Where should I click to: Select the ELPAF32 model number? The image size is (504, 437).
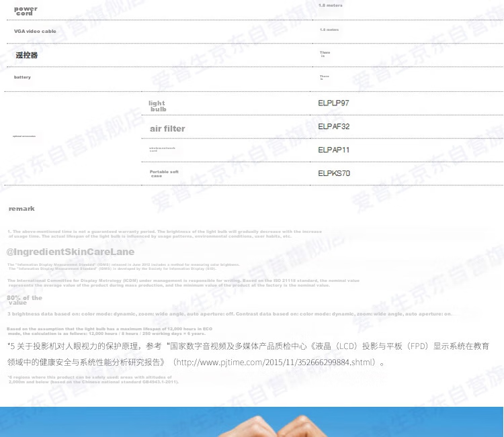[x=333, y=126]
